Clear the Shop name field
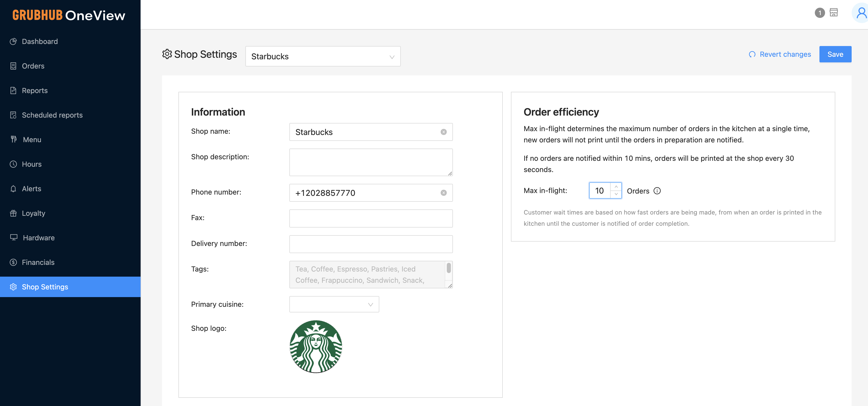The height and width of the screenshot is (406, 868). 443,132
